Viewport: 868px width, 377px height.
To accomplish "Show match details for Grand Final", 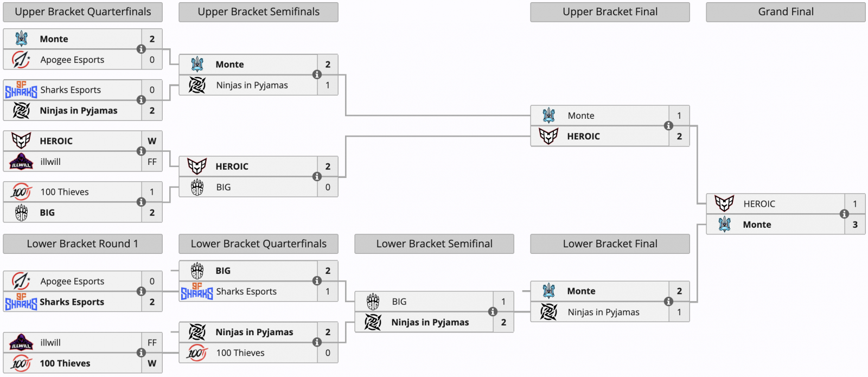I will 844,214.
